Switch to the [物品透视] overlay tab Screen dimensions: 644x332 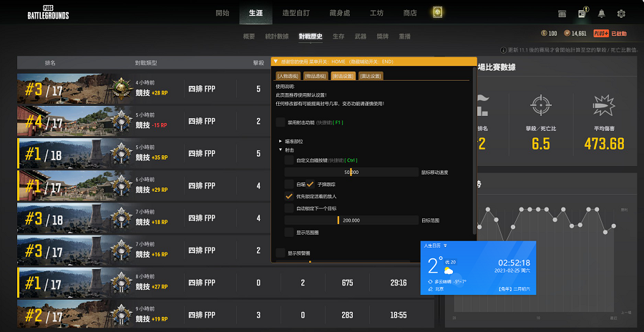[x=315, y=76]
